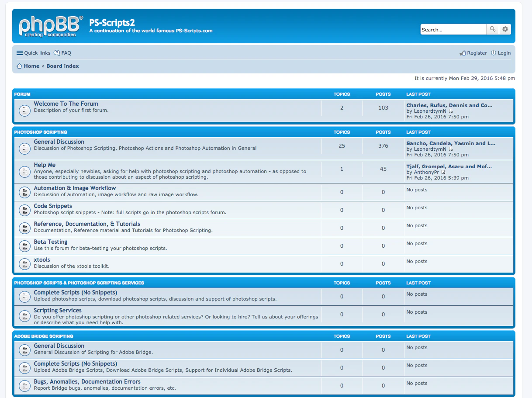Screen dimensions: 532x398
Task: Click forum icon beside xtools
Action: (x=24, y=264)
